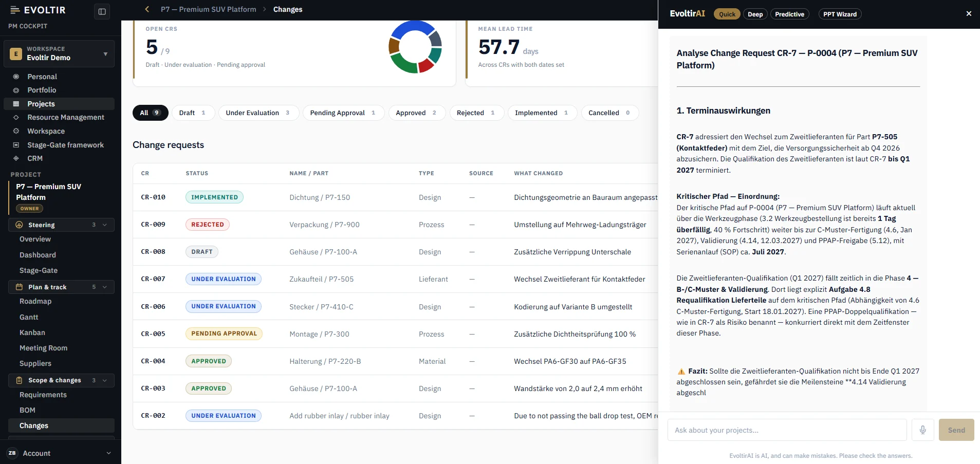Collapse the Plan & track section chevron
The height and width of the screenshot is (464, 980).
[x=105, y=287]
